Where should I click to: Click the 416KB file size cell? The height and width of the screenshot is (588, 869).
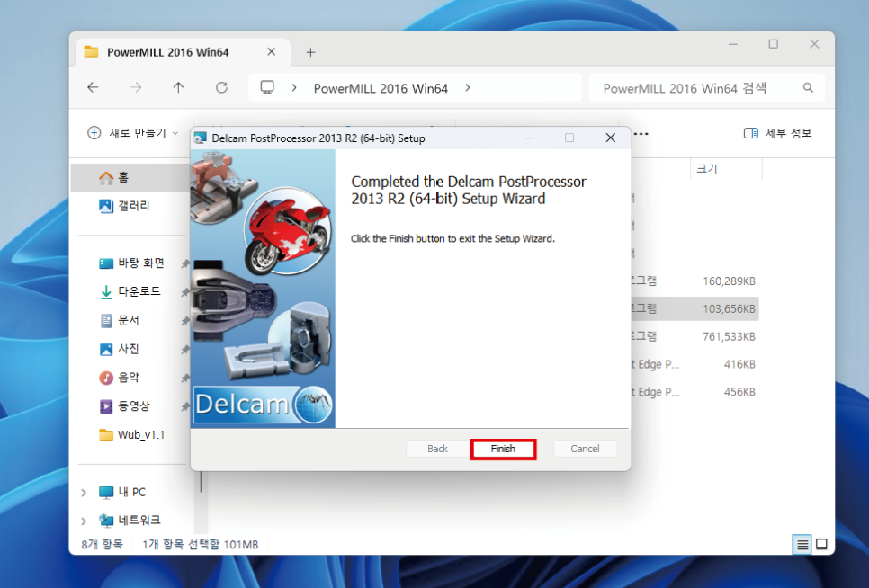[739, 364]
